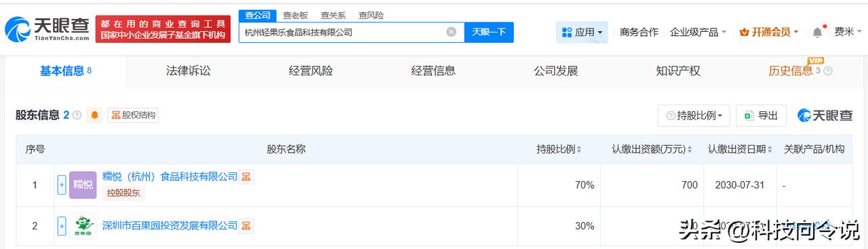Image resolution: width=868 pixels, height=249 pixels.
Task: Click the help icon next to 股东信息
Action: [77, 115]
